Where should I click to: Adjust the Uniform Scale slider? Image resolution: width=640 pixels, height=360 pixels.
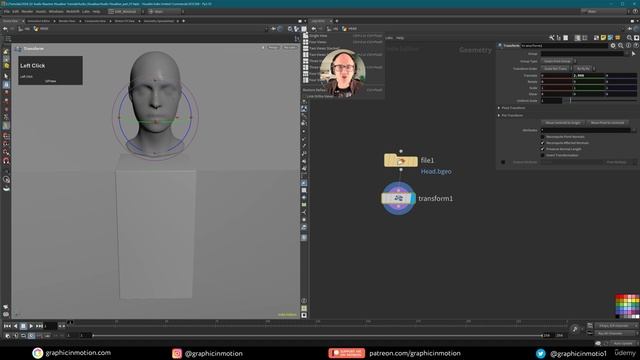600,100
